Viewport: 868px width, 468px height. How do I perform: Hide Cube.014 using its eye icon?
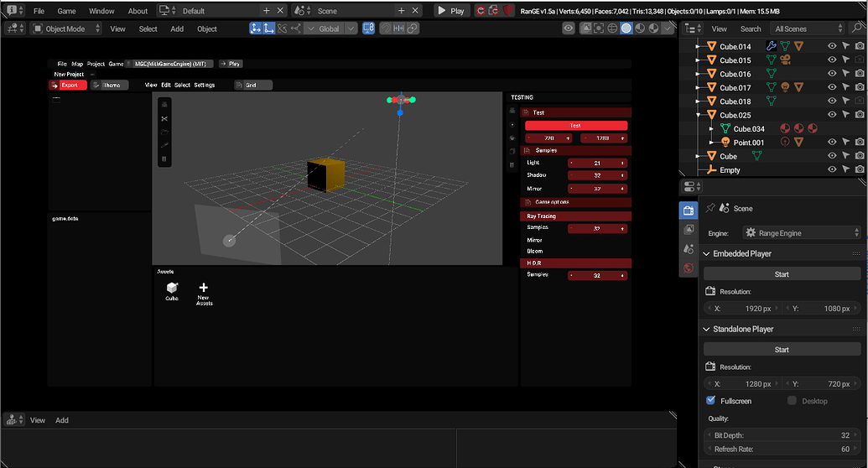pyautogui.click(x=832, y=46)
